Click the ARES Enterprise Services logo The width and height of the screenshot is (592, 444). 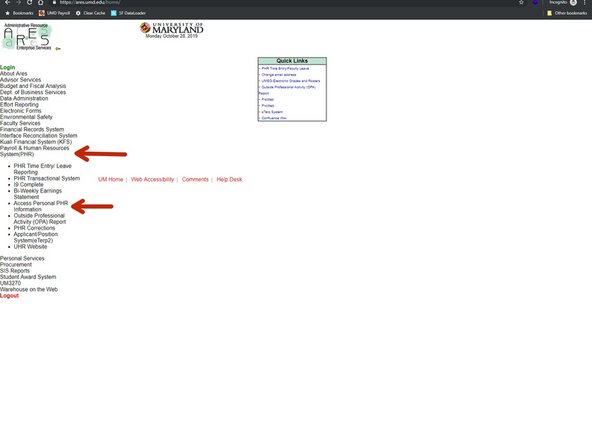28,37
